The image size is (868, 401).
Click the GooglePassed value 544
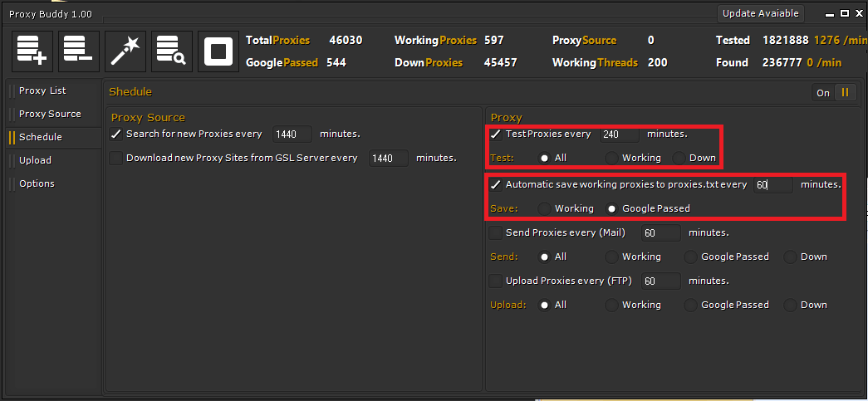(336, 63)
